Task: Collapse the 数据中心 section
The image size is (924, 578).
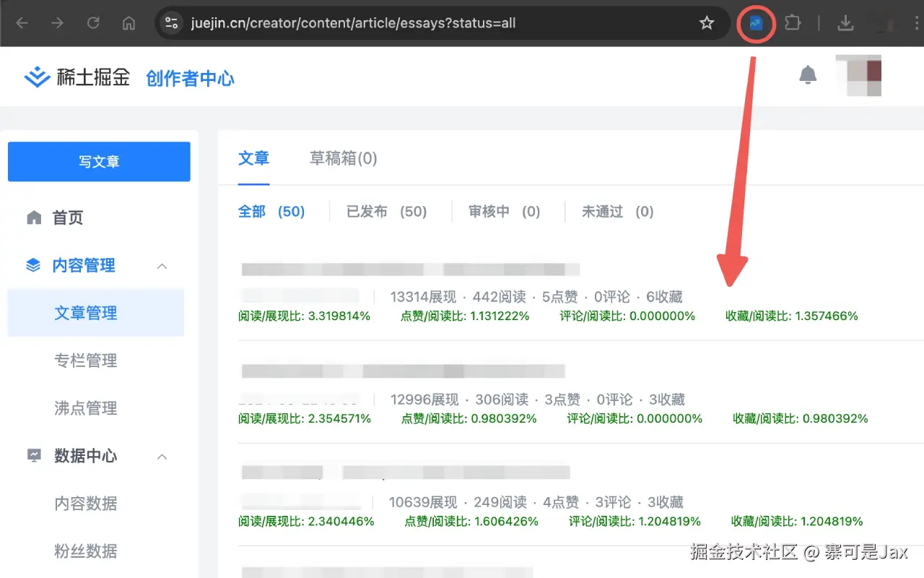Action: [162, 456]
